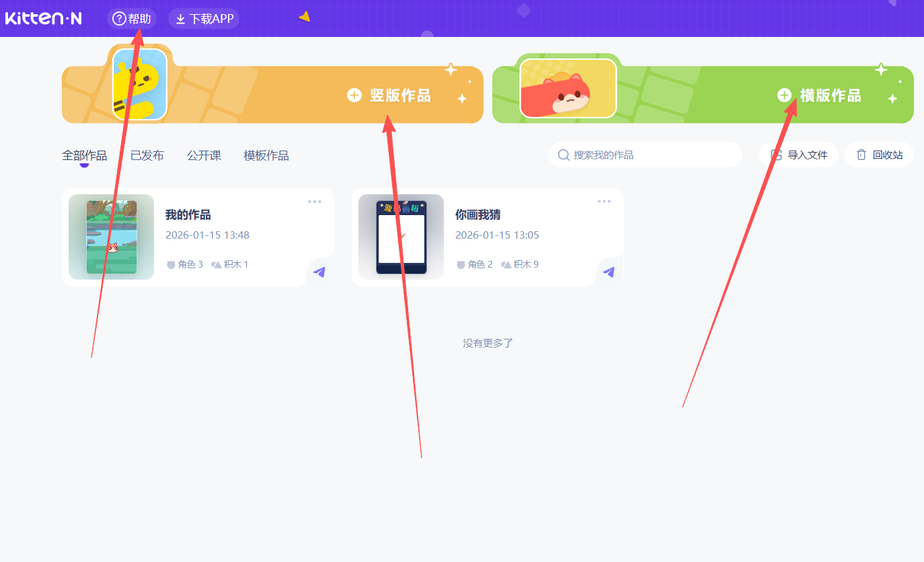Click the Kitten·N logo
Viewport: 924px width, 562px height.
tap(44, 19)
